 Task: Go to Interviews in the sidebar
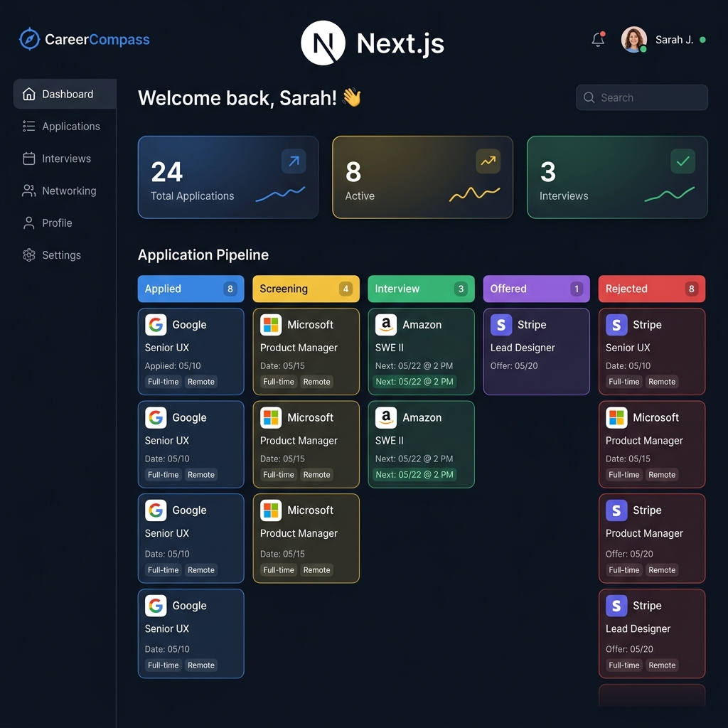coord(65,159)
